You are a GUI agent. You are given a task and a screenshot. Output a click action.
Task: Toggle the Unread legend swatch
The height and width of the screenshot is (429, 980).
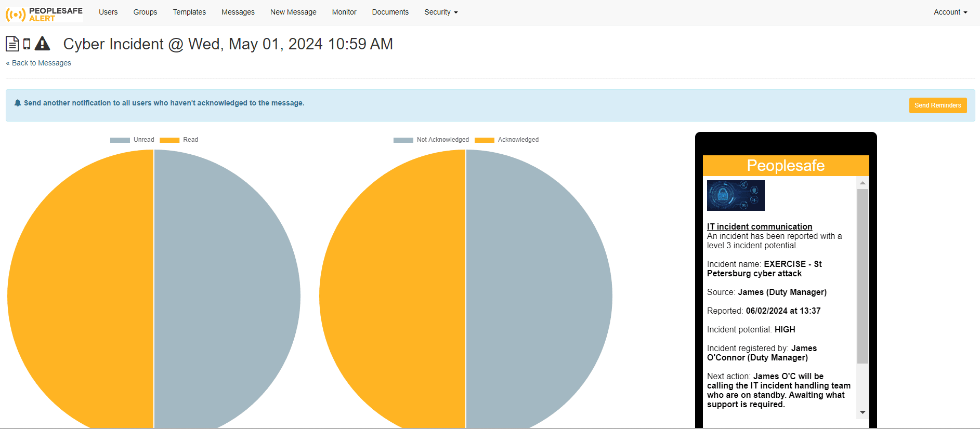(x=120, y=140)
